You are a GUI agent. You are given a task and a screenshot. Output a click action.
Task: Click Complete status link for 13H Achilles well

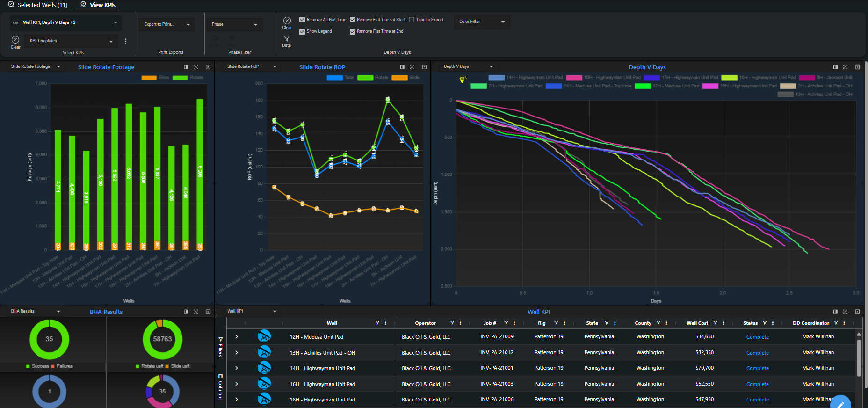[x=757, y=353]
